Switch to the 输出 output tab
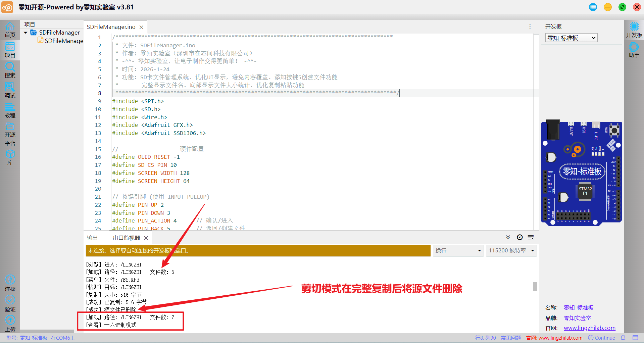Screen dimensions: 644x343 click(x=92, y=238)
